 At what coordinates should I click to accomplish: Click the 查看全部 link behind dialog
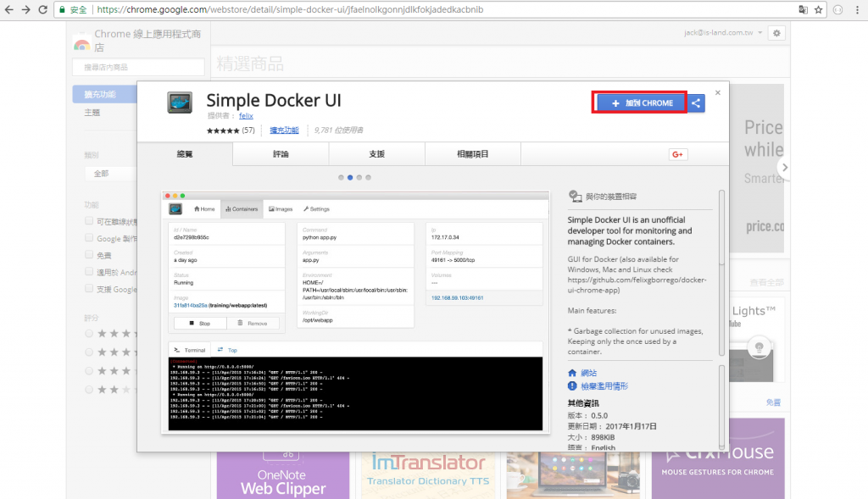766,283
